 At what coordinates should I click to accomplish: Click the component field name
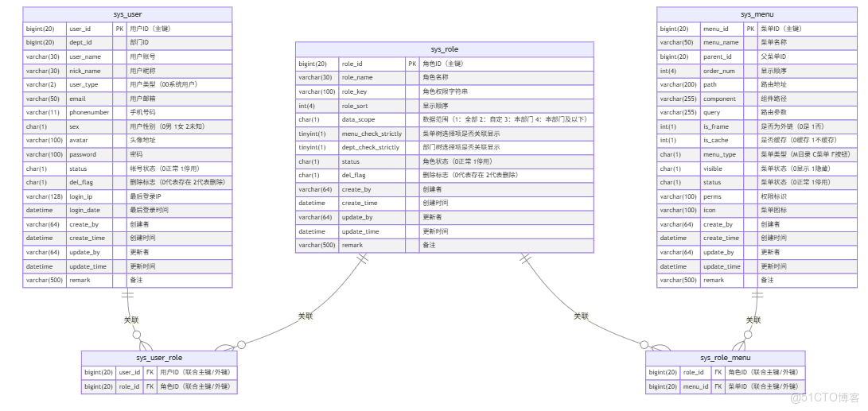[720, 99]
